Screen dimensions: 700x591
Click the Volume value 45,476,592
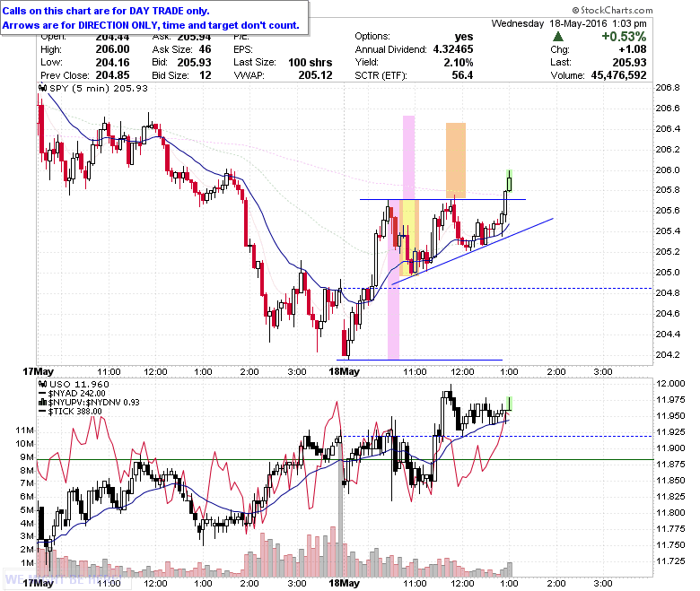(618, 75)
